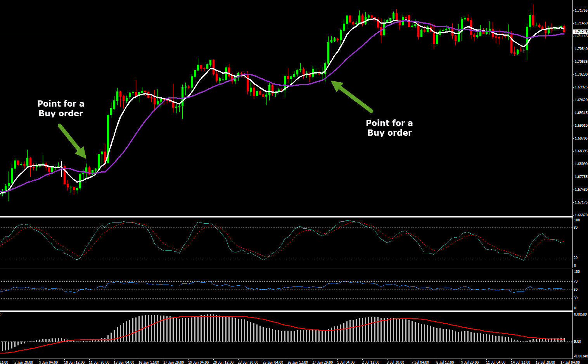The image size is (588, 364).
Task: Click price axis value 1.68395
Action: 581,151
